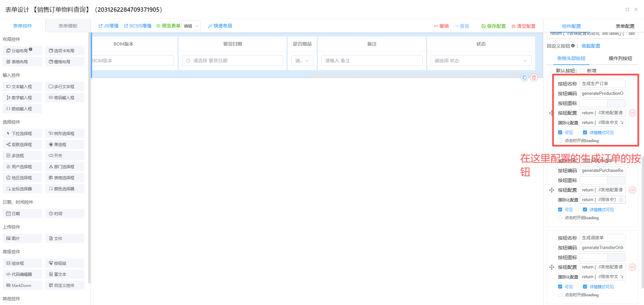The height and width of the screenshot is (305, 644).
Task: Switch to the 操作列按钮 tab
Action: [x=620, y=58]
